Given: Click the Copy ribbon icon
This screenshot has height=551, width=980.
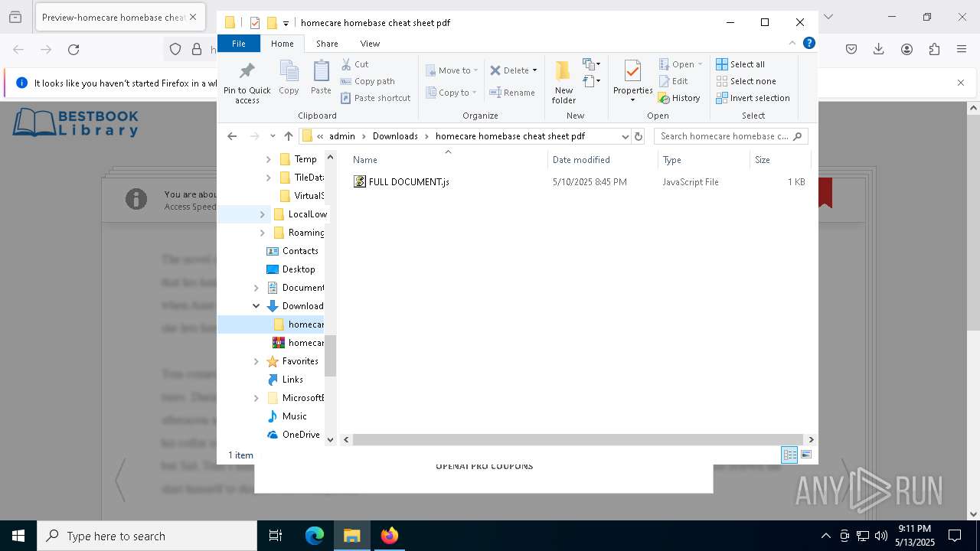Looking at the screenshot, I should [289, 78].
